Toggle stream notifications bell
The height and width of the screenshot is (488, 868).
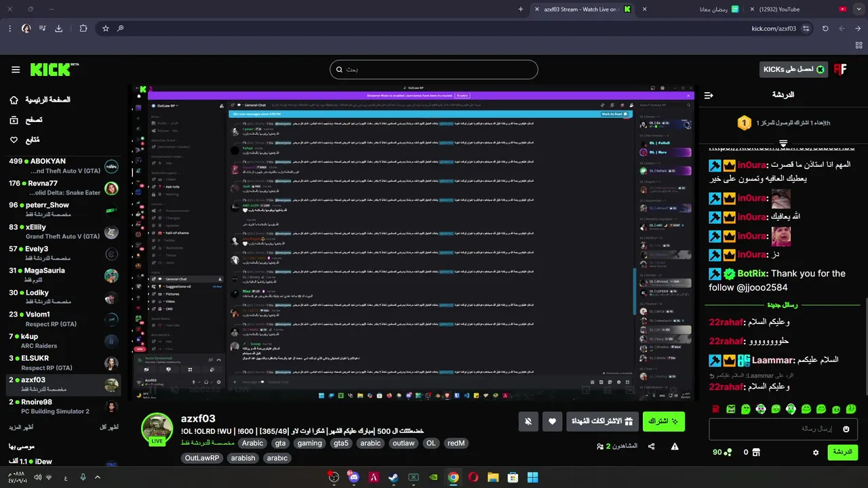pyautogui.click(x=529, y=422)
